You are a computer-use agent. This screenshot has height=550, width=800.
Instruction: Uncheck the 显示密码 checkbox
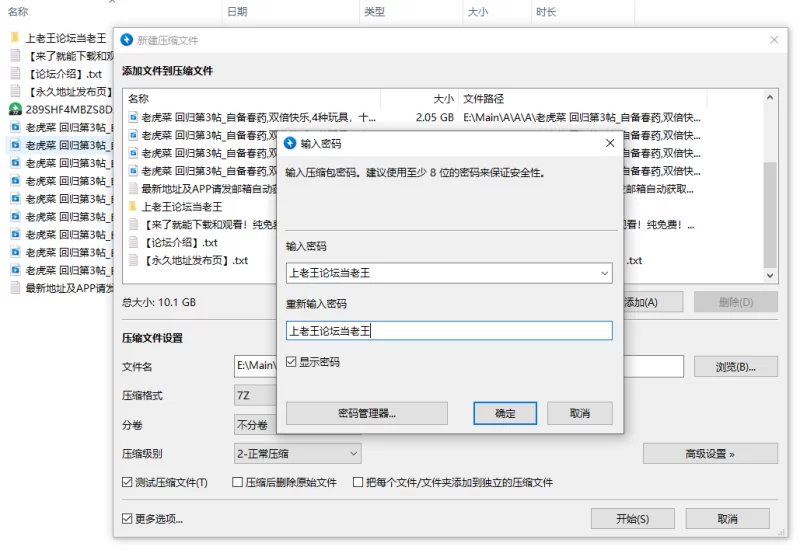click(292, 362)
